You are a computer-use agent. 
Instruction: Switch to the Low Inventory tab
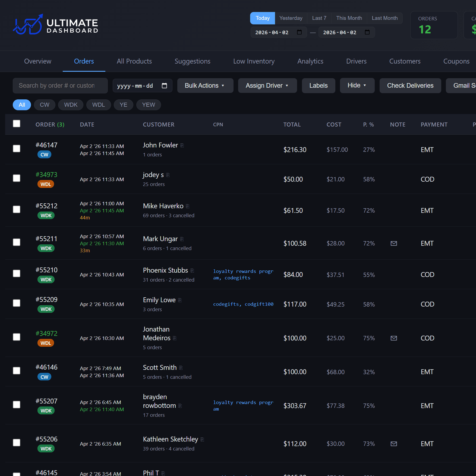click(254, 61)
